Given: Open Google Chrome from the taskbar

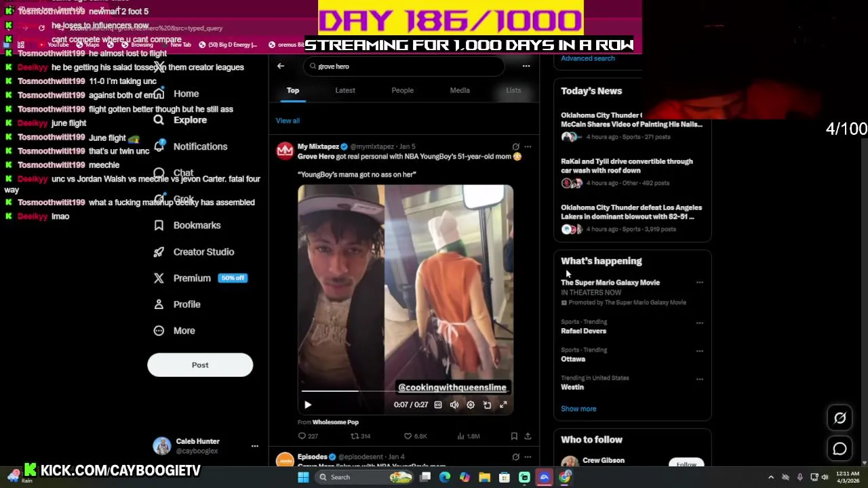Looking at the screenshot, I should [564, 477].
